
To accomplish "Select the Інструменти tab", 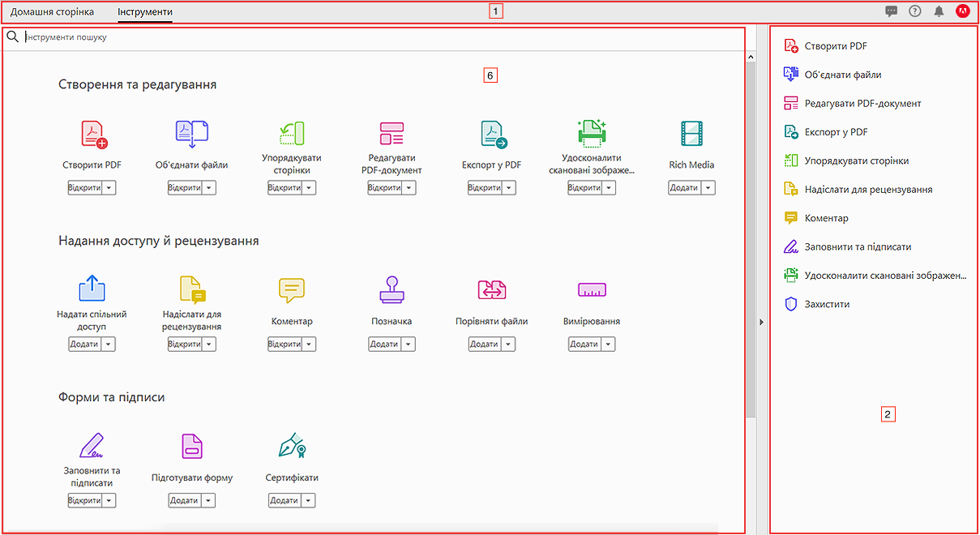I will [x=145, y=12].
